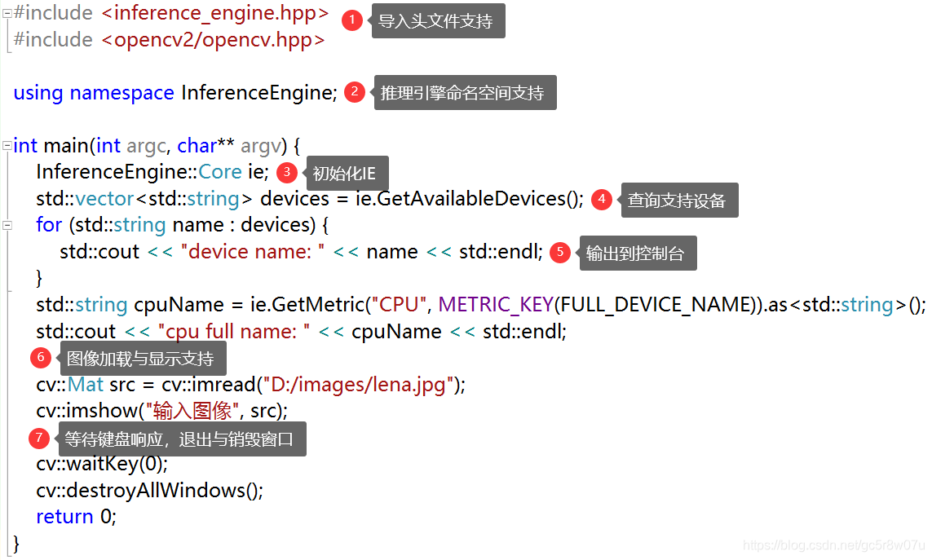Select the 输出到控制台 annotation
Screen dimensions: 932x560
click(x=635, y=253)
